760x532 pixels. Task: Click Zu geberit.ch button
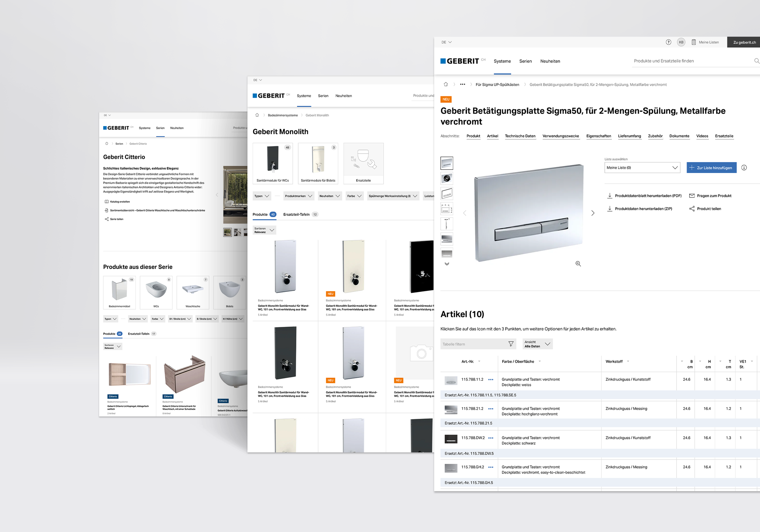(744, 42)
